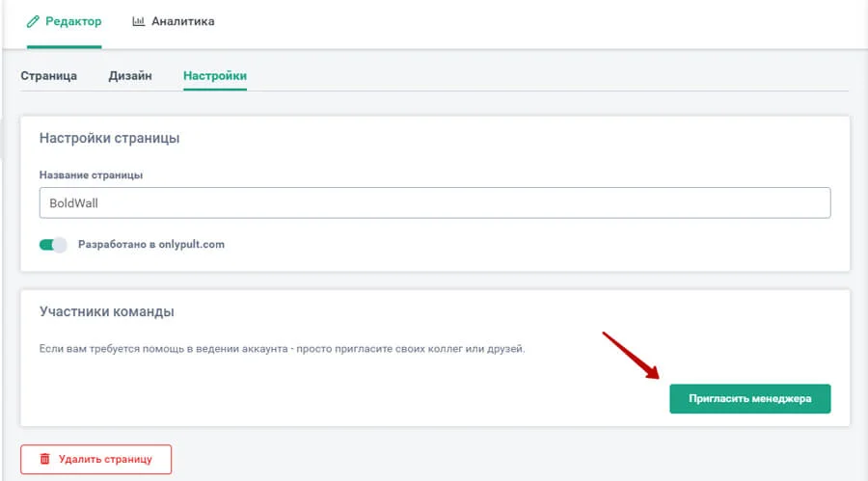
Task: Click the Участники команды heading
Action: [107, 312]
